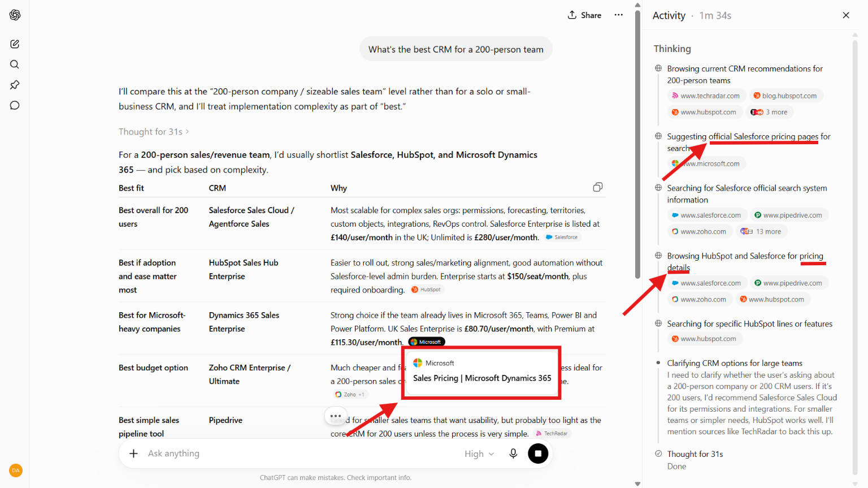Click the 'Best budget option' table cell
868x488 pixels.
click(x=153, y=368)
